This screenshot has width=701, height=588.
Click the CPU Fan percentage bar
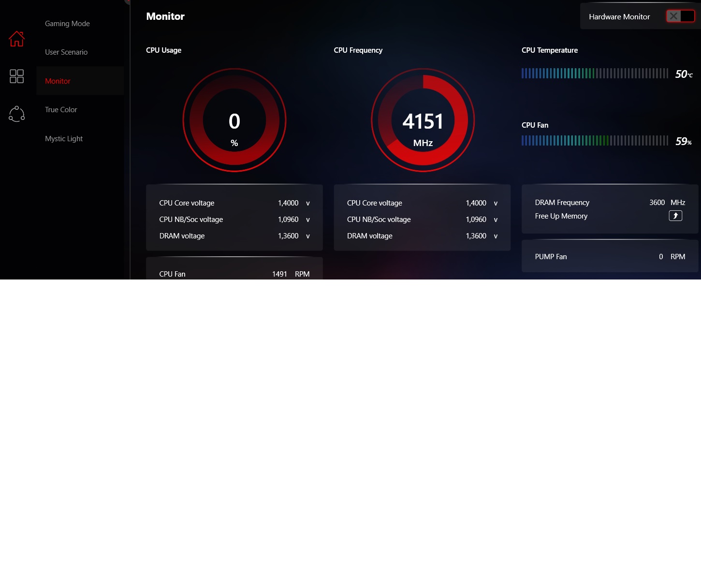pyautogui.click(x=595, y=141)
